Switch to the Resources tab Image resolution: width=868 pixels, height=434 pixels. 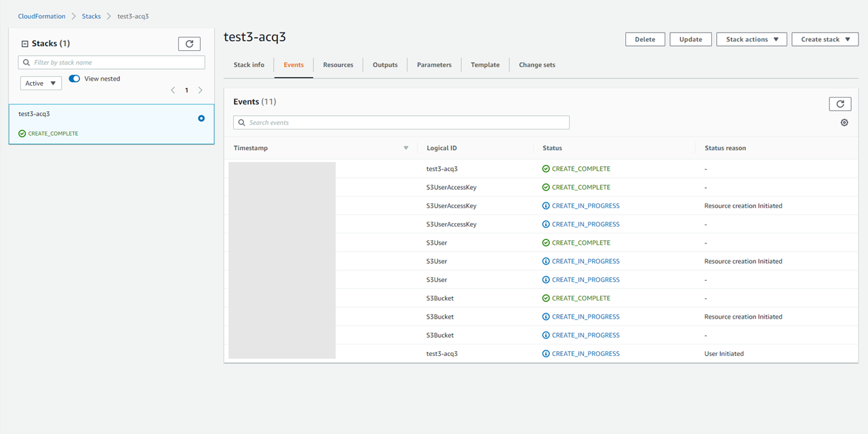[x=338, y=64]
